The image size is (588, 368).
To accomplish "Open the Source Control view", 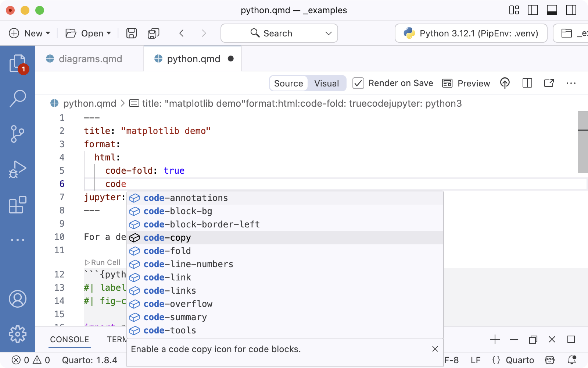I will (18, 133).
